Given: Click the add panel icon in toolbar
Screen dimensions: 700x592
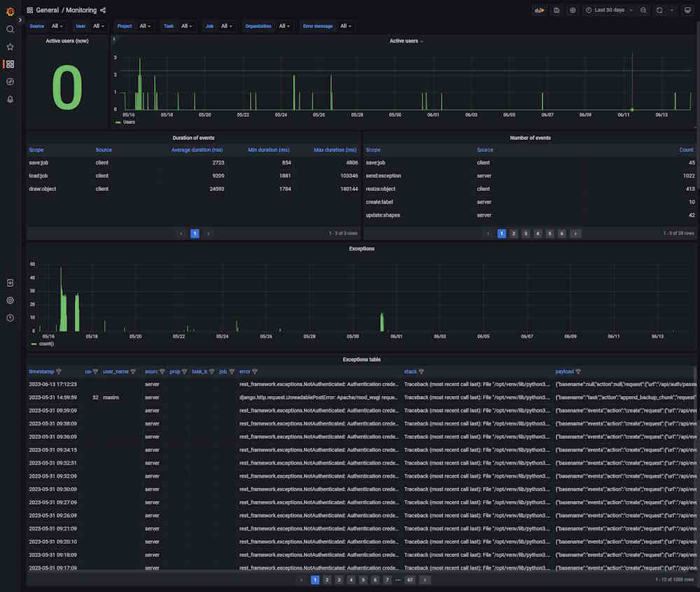Looking at the screenshot, I should (538, 10).
